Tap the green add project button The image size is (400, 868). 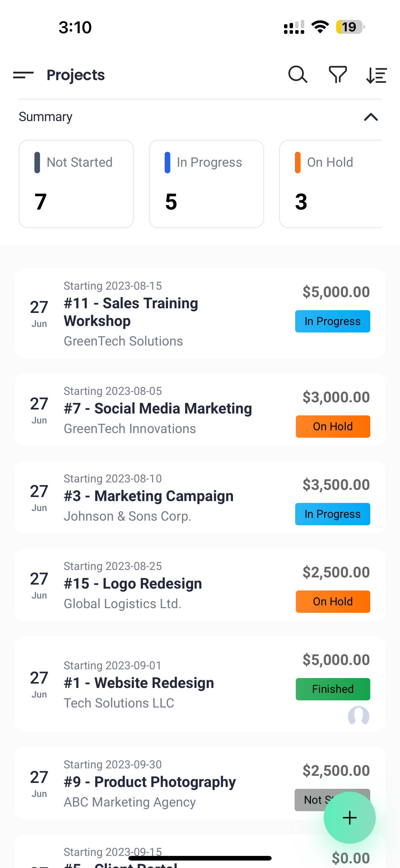[x=349, y=818]
